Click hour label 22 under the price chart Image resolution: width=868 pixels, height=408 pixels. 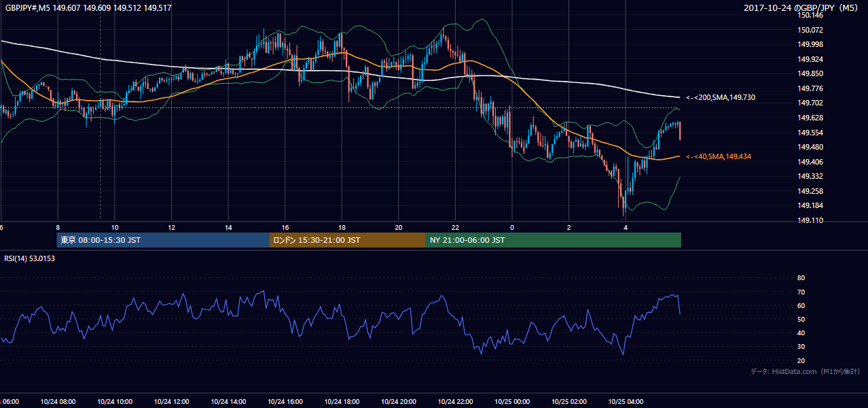click(456, 228)
